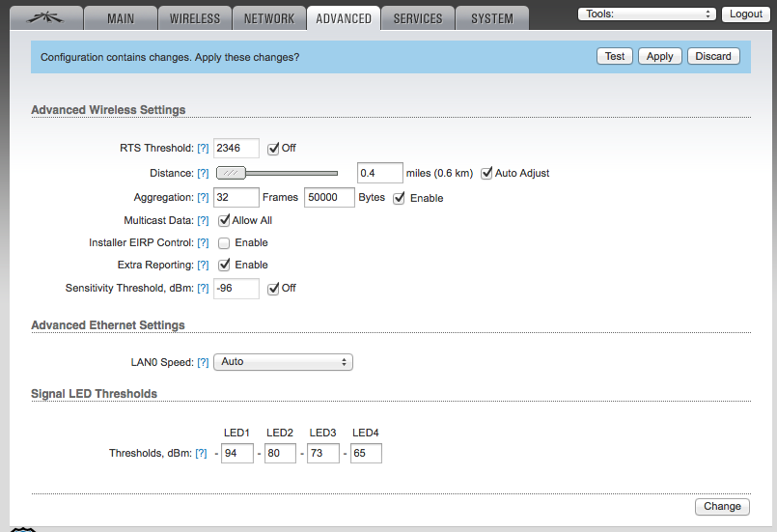777x532 pixels.
Task: Open help for Distance
Action: click(x=203, y=173)
